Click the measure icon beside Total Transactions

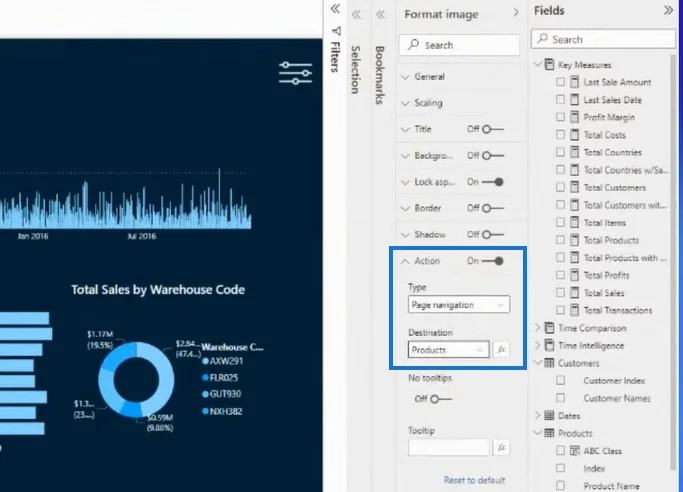(575, 310)
